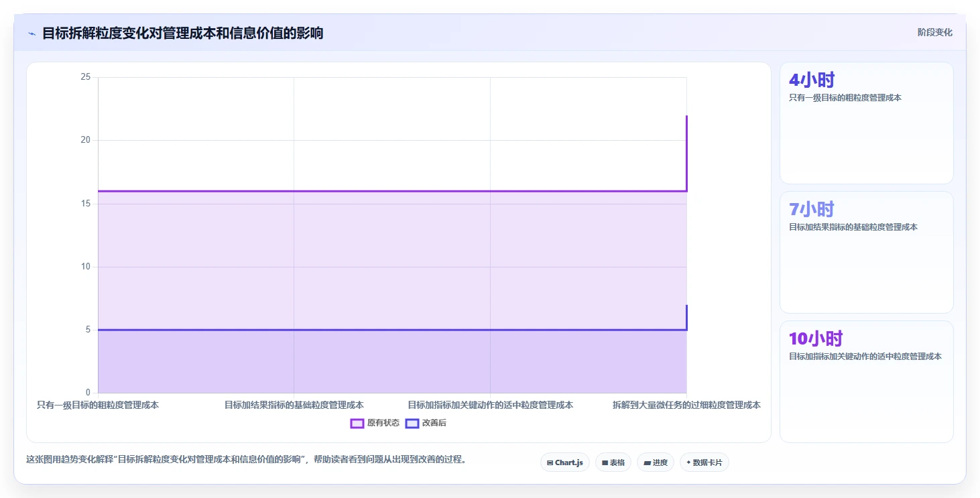Toggle the 改善后 legend entry
The width and height of the screenshot is (980, 498).
pyautogui.click(x=426, y=423)
